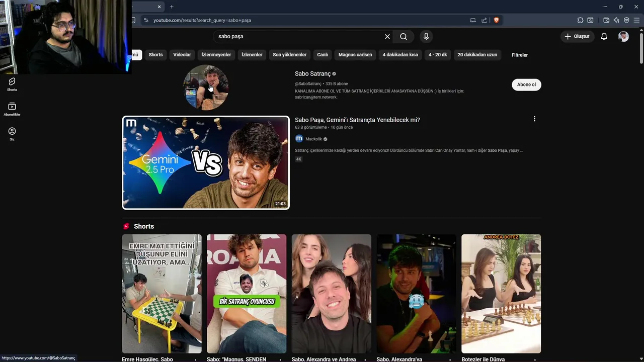Open a new tab with plus button

tap(172, 7)
